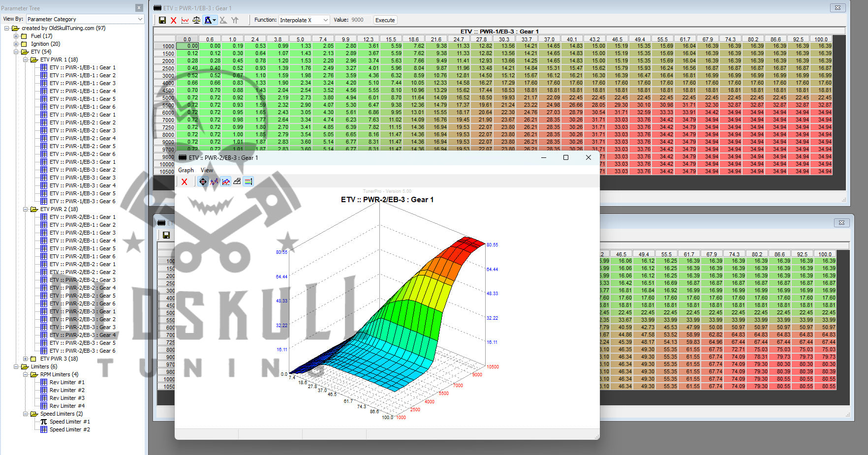Screen dimensions: 868x455
Task: Click the red X icon in graph window toolbar
Action: [184, 182]
